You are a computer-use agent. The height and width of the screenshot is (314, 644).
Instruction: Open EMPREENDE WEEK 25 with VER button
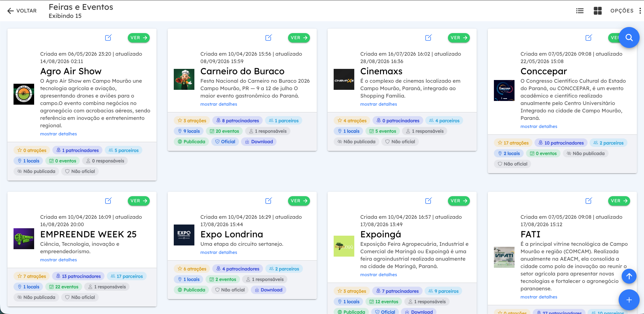[139, 201]
